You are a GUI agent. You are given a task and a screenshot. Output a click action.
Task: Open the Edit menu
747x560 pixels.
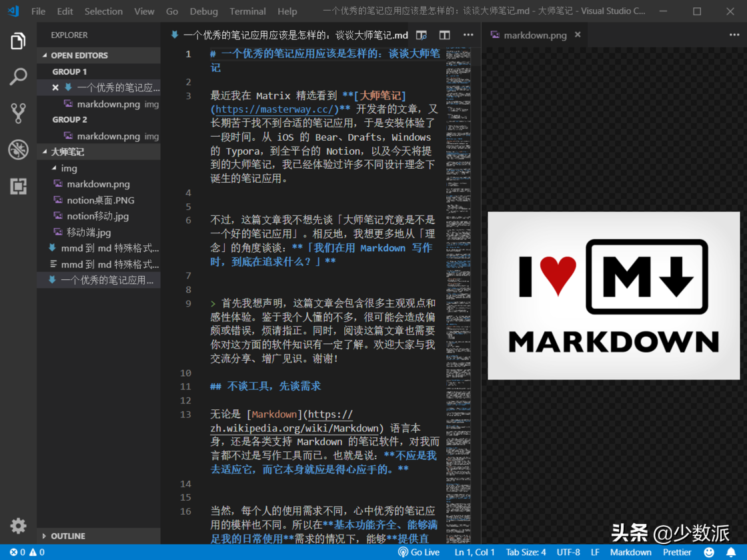click(65, 11)
